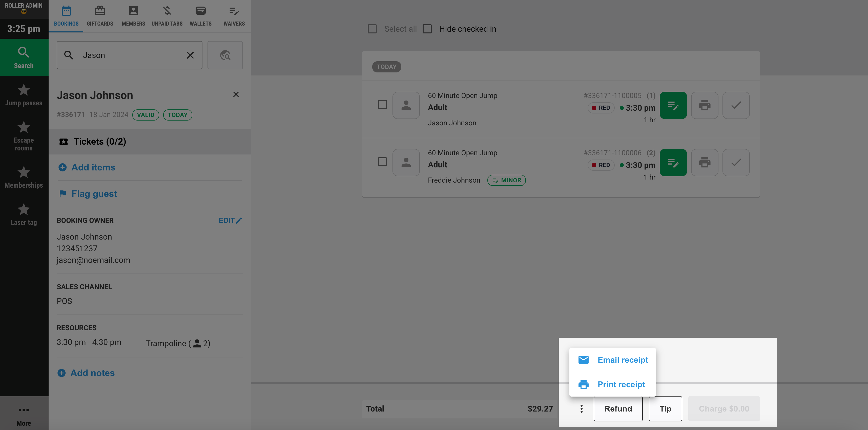Click the red RED color tag on first ticket
The width and height of the screenshot is (868, 430).
pos(601,108)
